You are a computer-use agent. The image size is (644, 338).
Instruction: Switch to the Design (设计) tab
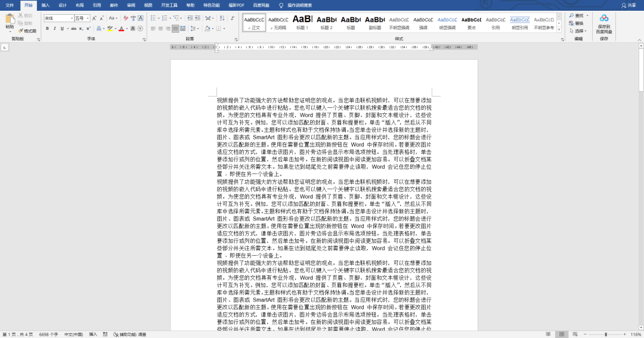(x=63, y=5)
